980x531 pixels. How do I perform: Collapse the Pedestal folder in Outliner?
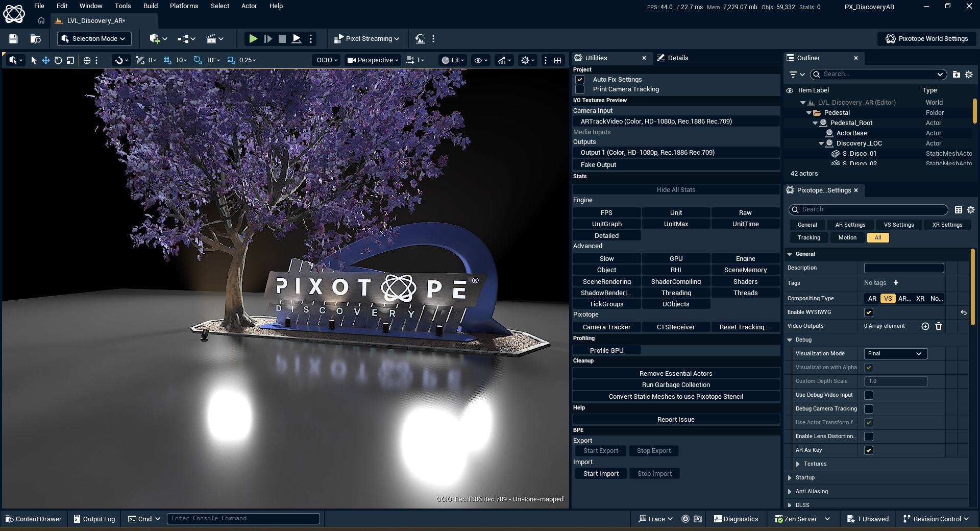coord(809,113)
